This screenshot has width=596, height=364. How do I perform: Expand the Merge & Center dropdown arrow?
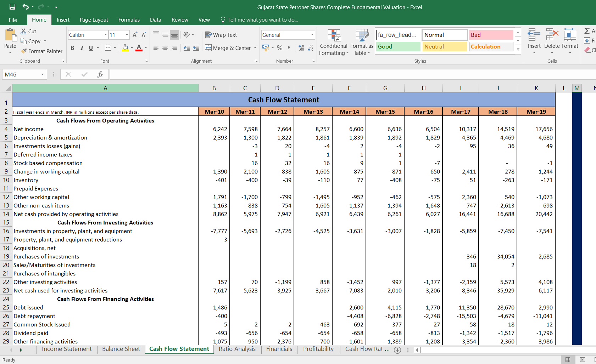[x=255, y=48]
